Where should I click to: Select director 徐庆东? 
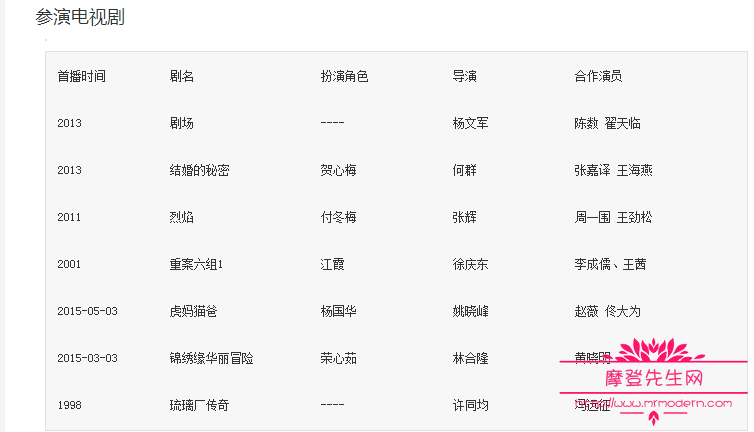(470, 264)
